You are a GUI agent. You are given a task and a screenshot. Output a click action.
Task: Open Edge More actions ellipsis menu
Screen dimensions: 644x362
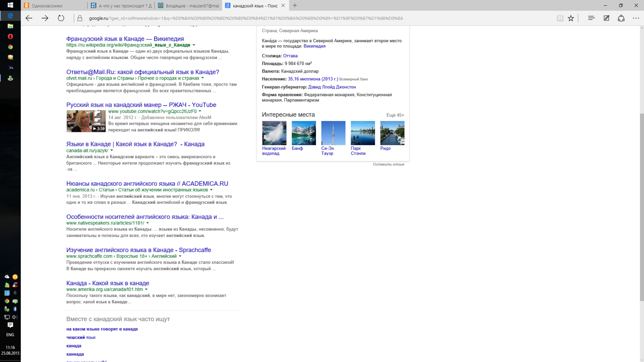point(636,18)
